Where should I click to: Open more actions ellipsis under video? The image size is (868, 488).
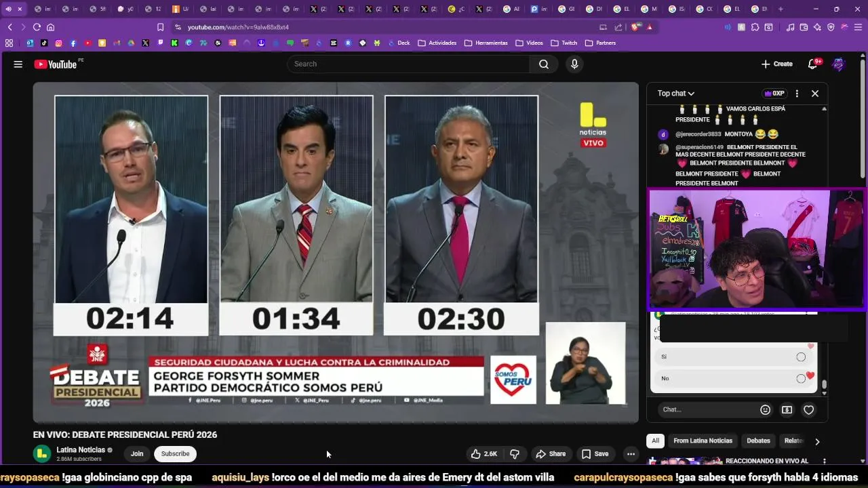coord(631,454)
